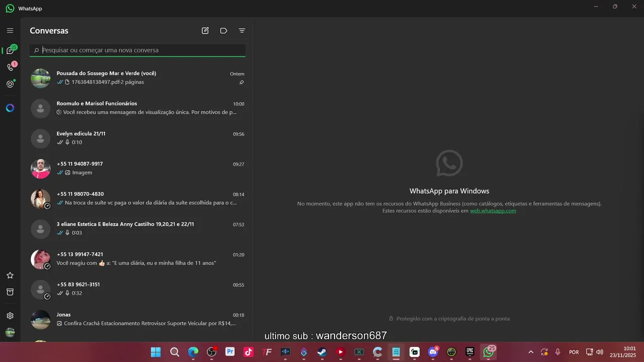Click the Windows Start button
Viewport: 644px width, 362px height.
156,352
